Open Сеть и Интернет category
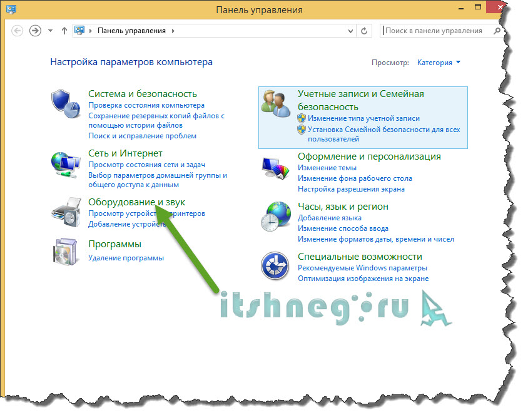The image size is (528, 420). [x=125, y=153]
